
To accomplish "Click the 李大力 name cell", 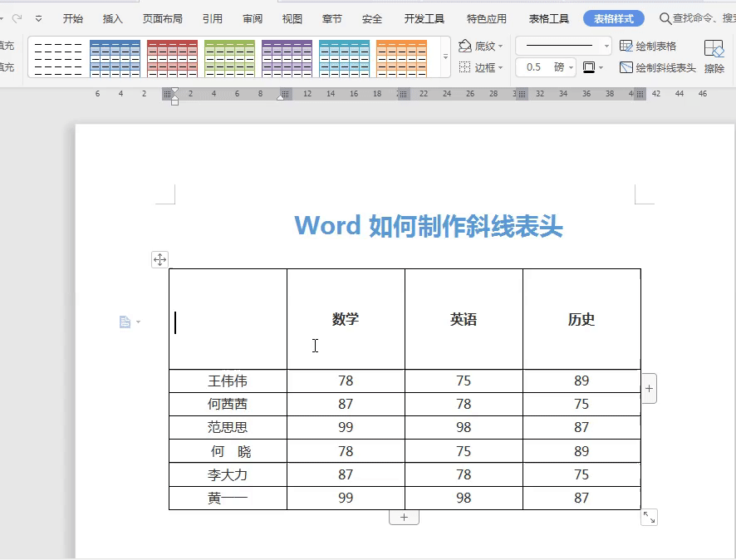I will [x=228, y=474].
